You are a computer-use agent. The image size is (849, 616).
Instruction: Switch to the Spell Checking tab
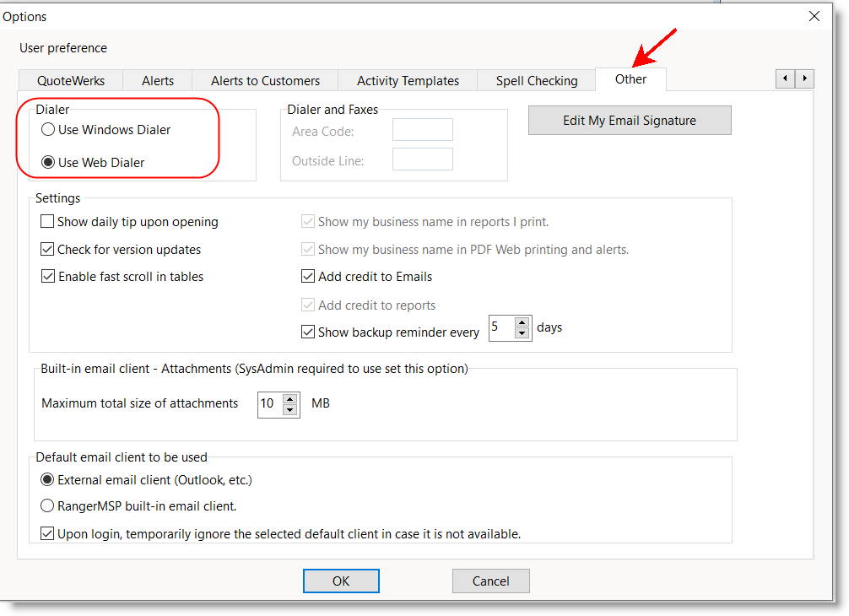(537, 81)
